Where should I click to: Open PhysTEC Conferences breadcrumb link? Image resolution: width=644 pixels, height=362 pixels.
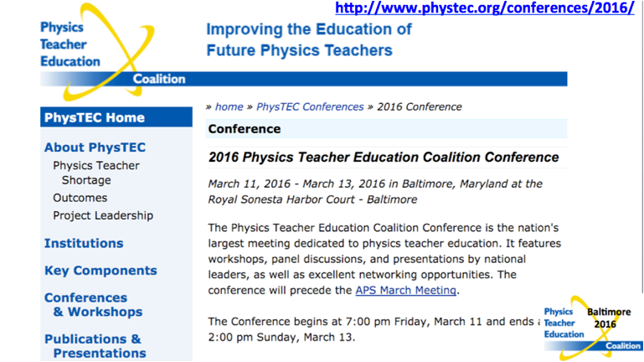pyautogui.click(x=310, y=106)
